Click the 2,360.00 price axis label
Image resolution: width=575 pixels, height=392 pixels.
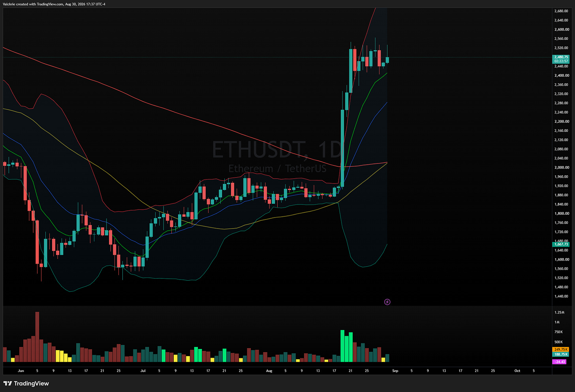pyautogui.click(x=561, y=85)
